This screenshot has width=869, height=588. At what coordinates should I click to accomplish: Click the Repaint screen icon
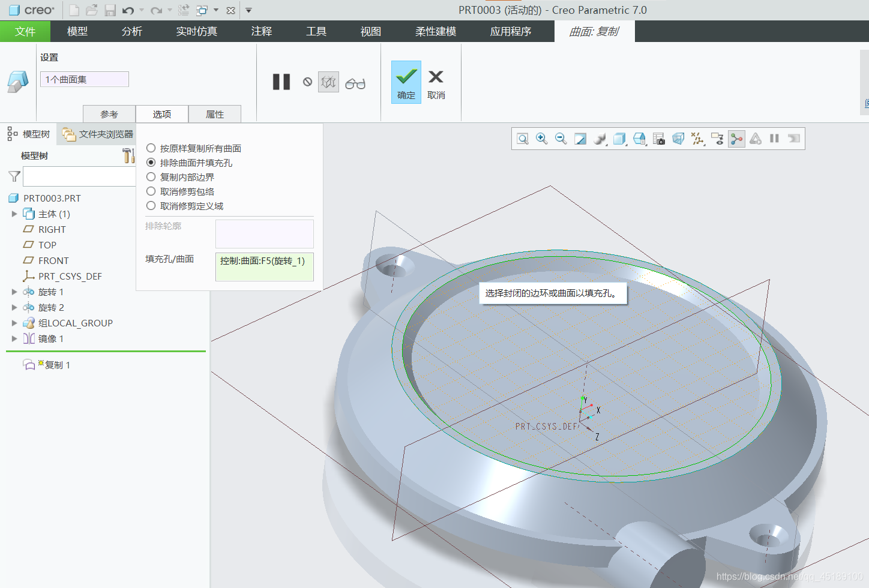[x=580, y=139]
